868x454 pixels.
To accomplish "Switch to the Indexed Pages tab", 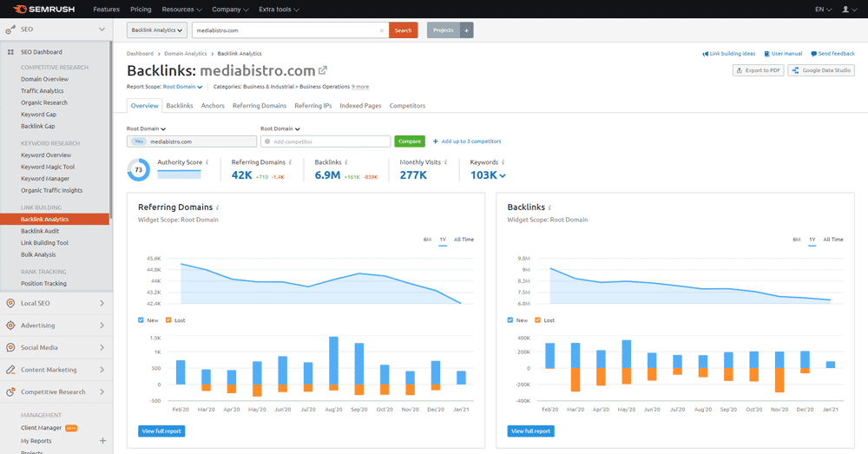I will click(360, 106).
